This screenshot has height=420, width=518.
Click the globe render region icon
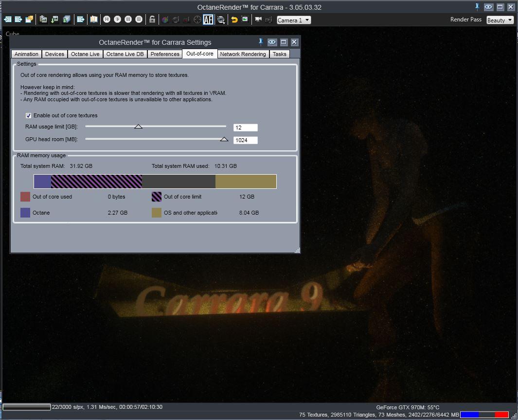click(221, 20)
